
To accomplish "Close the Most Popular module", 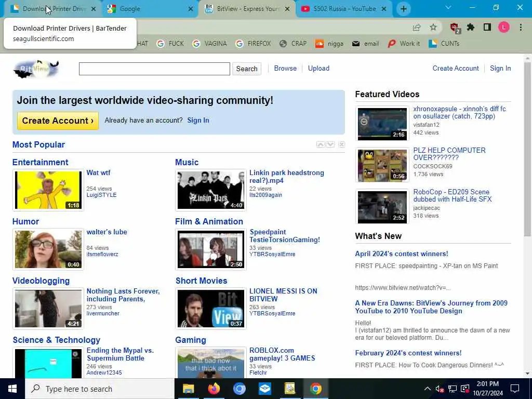I will pos(342,144).
